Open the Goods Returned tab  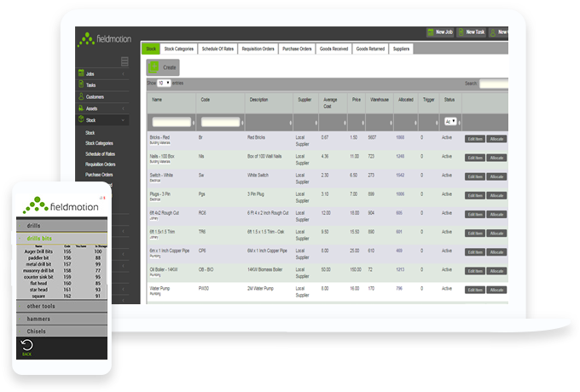pos(370,49)
